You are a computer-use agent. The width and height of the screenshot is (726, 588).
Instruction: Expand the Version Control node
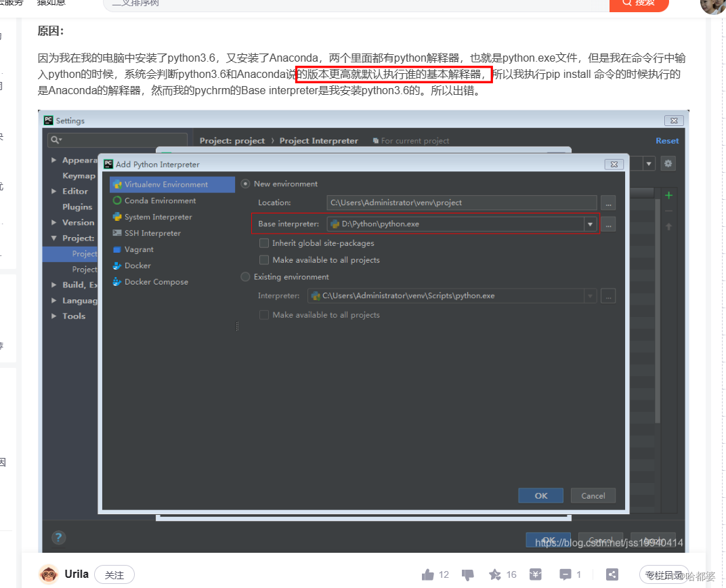tap(54, 222)
